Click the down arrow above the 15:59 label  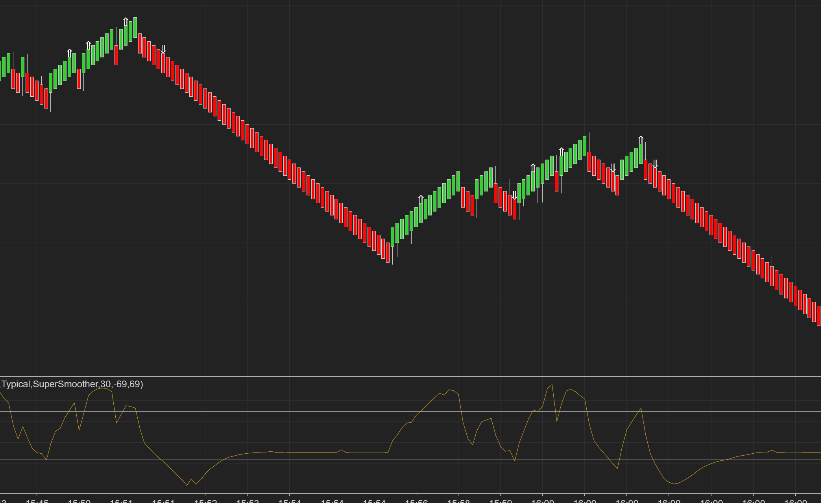[514, 195]
